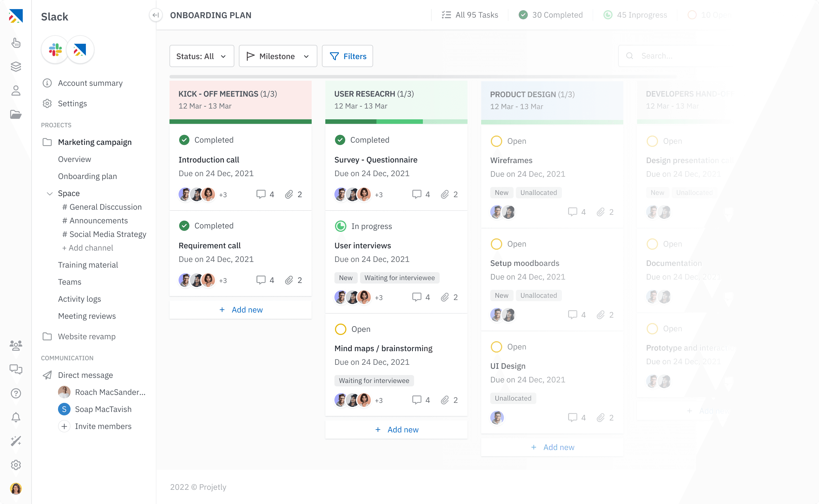Select the 30 Completed tab
The width and height of the screenshot is (819, 504).
coord(551,15)
